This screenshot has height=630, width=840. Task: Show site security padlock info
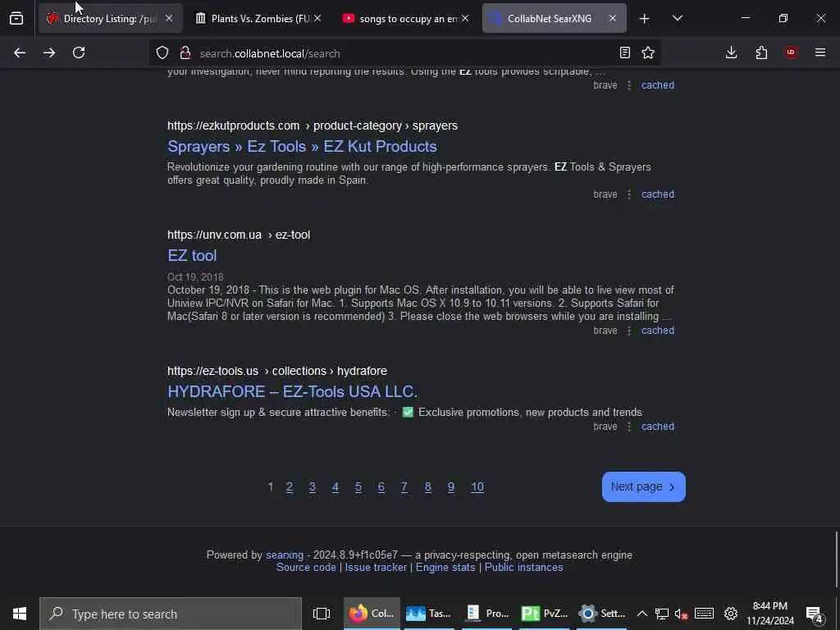coord(185,52)
